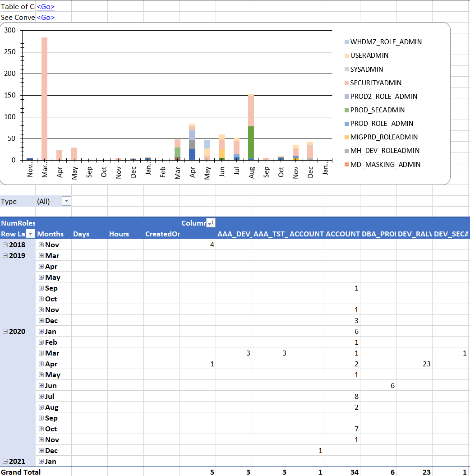Collapse the 2018 year group minus icon
The image size is (470, 476).
click(5, 245)
